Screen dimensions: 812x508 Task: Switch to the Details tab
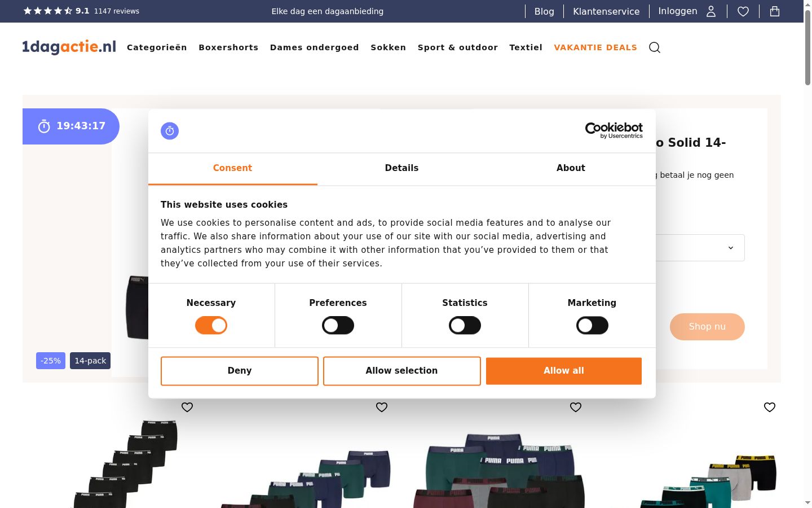coord(401,168)
